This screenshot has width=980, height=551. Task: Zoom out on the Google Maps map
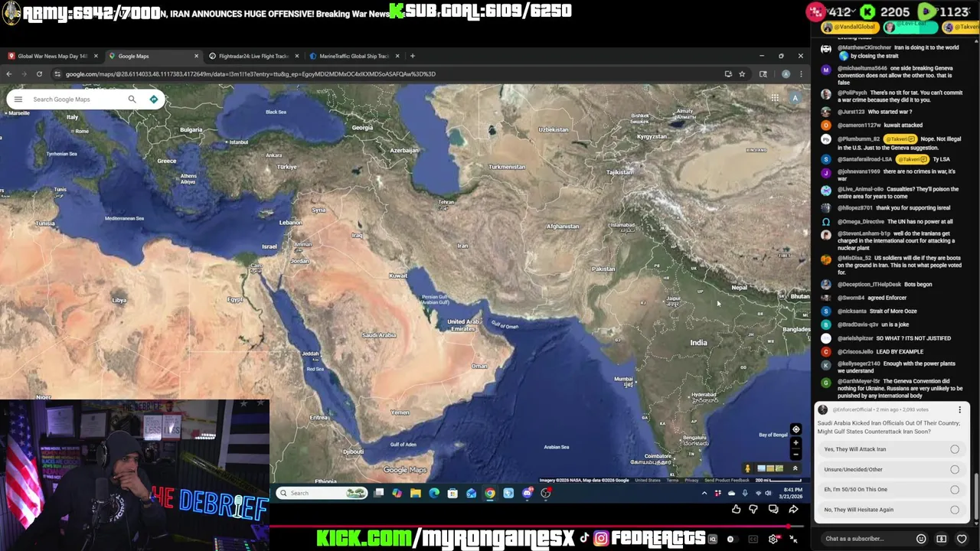(x=795, y=454)
